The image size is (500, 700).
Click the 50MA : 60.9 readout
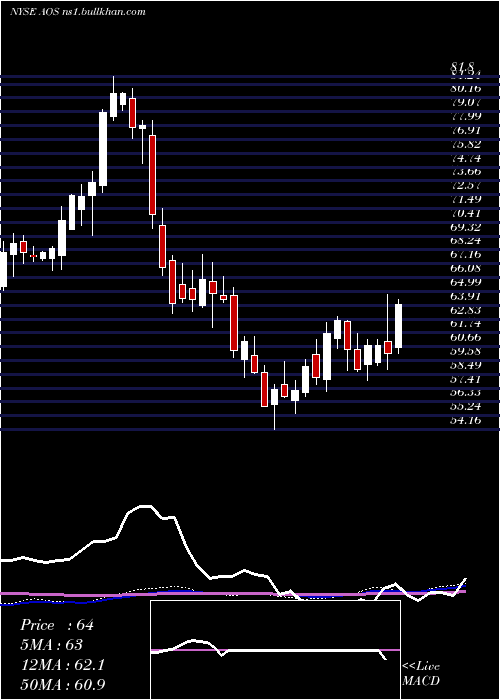pos(62,685)
